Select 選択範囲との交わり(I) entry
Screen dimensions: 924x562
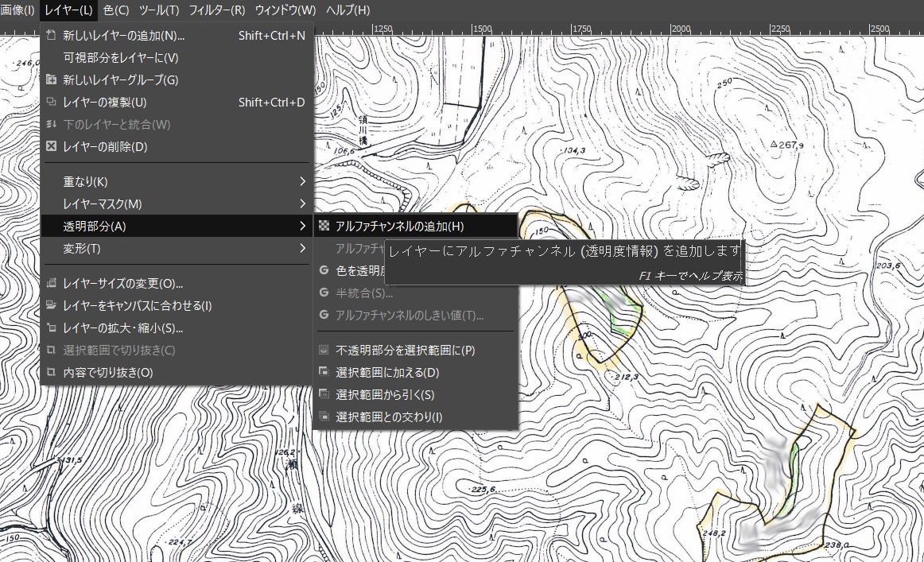coord(415,417)
